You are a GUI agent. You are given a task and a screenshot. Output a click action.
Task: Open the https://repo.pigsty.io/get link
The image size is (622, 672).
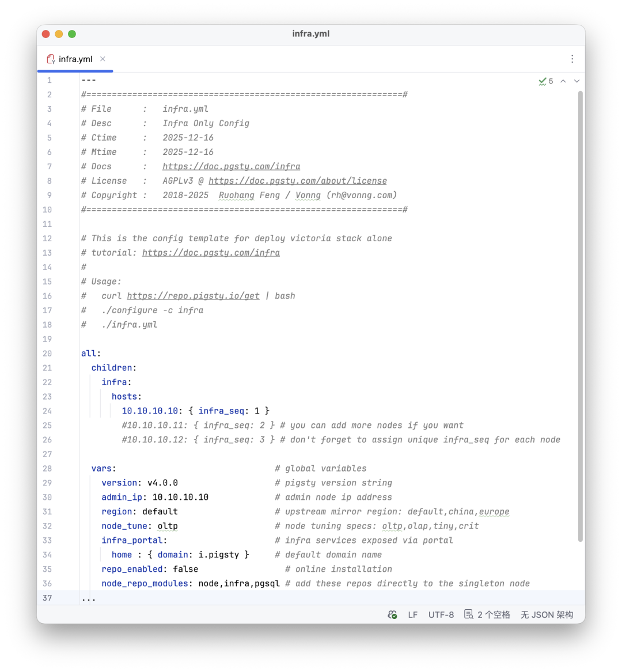pyautogui.click(x=193, y=295)
